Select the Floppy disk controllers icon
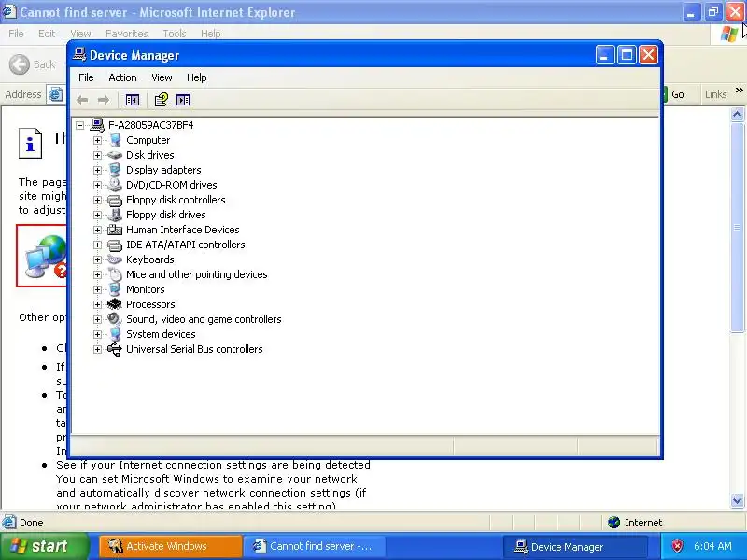Screen dimensions: 747x560 115,200
